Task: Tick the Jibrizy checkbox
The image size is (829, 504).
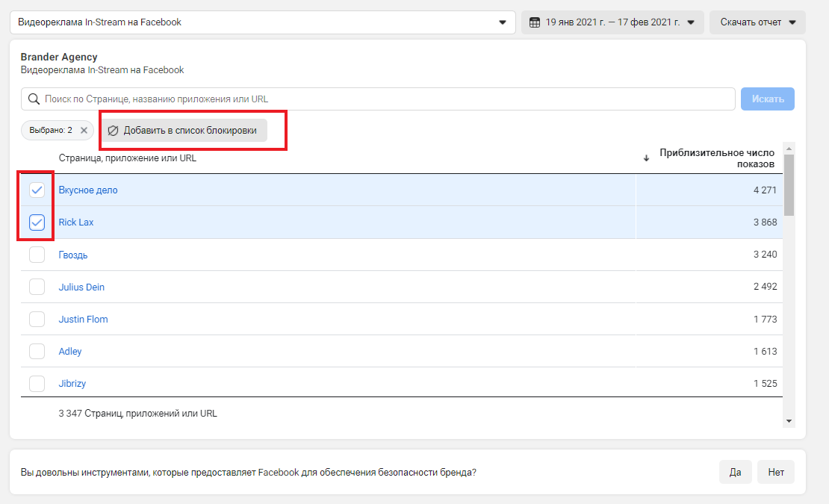Action: tap(37, 384)
